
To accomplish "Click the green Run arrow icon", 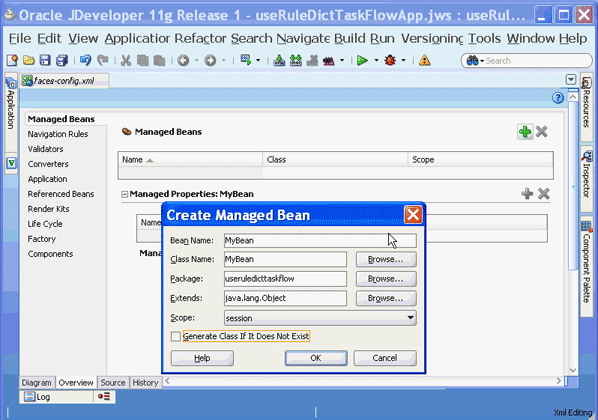I will [362, 60].
